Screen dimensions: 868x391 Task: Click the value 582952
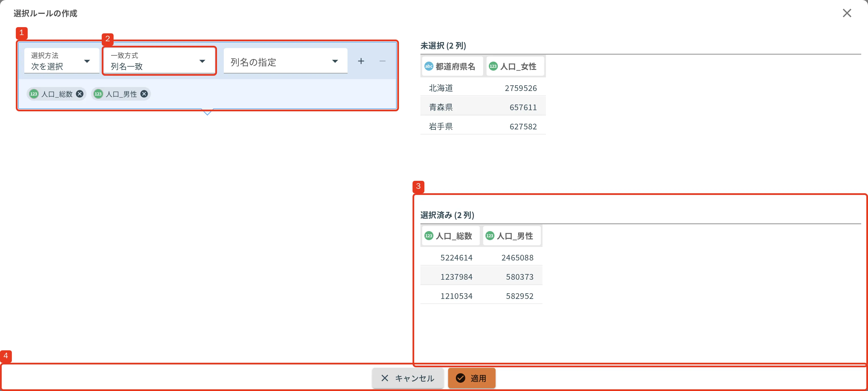click(520, 296)
